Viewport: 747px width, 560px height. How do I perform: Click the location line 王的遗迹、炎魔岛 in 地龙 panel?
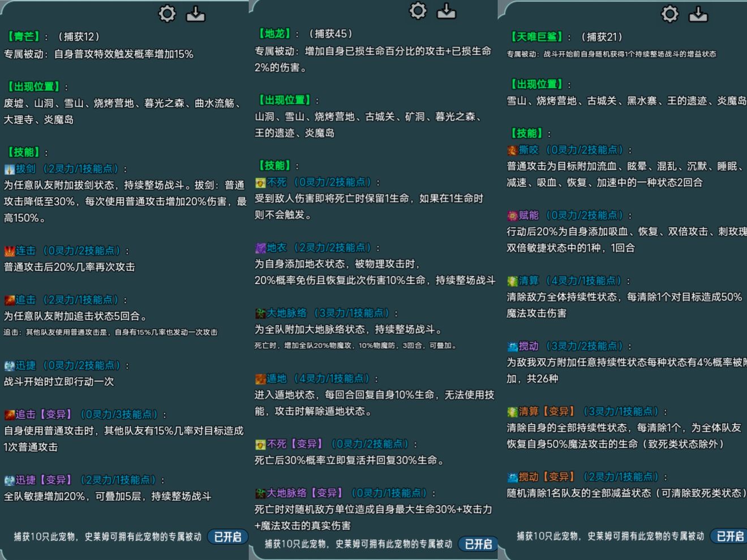294,133
